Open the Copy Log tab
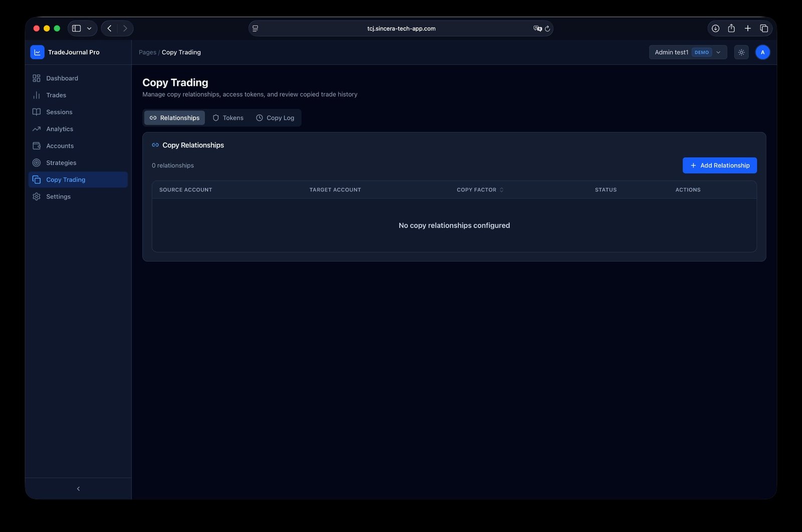Image resolution: width=802 pixels, height=532 pixels. [275, 118]
